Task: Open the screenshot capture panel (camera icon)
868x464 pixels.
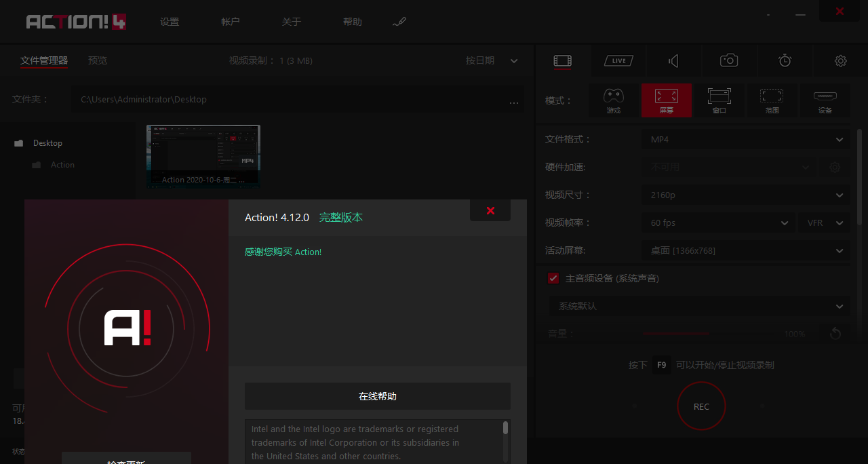Action: 729,60
